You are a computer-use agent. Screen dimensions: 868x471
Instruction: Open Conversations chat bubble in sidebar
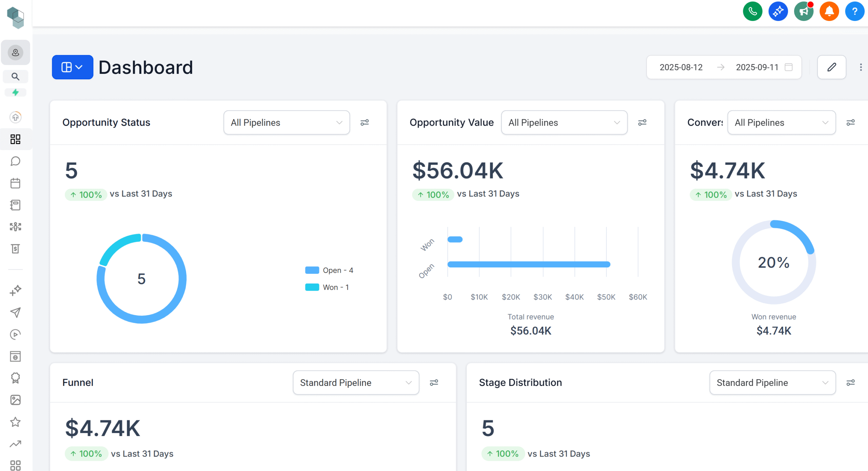pos(15,161)
